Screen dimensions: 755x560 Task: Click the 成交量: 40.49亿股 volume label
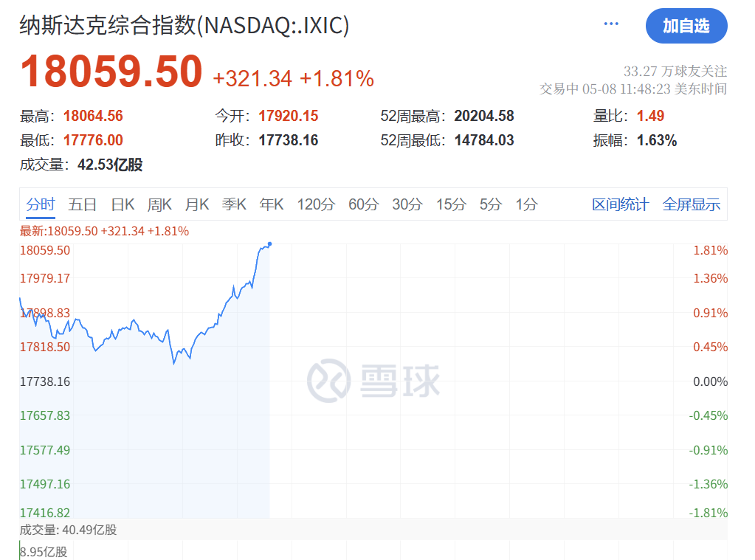click(69, 530)
